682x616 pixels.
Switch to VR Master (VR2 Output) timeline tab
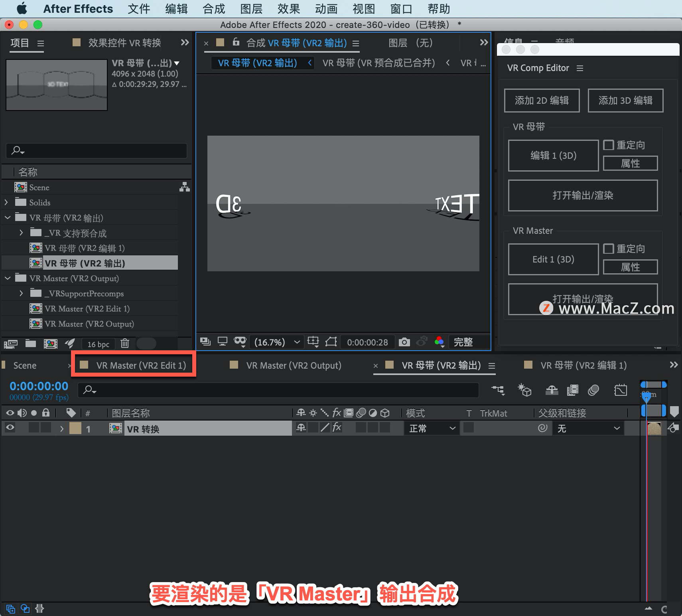(x=294, y=365)
